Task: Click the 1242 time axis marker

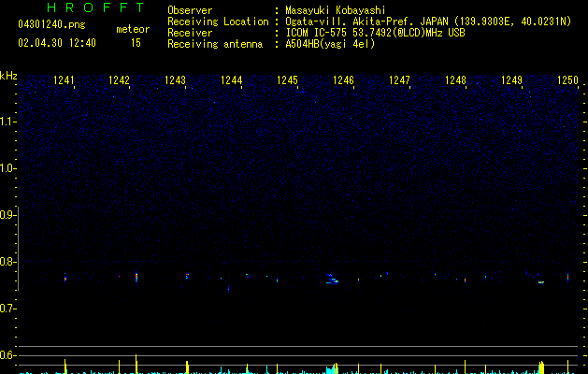Action: click(x=119, y=80)
